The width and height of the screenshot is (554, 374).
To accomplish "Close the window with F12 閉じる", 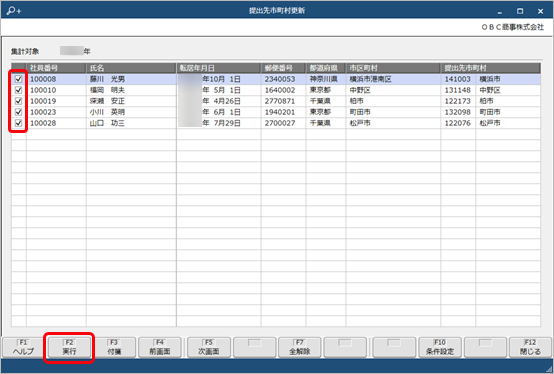I will 530,347.
